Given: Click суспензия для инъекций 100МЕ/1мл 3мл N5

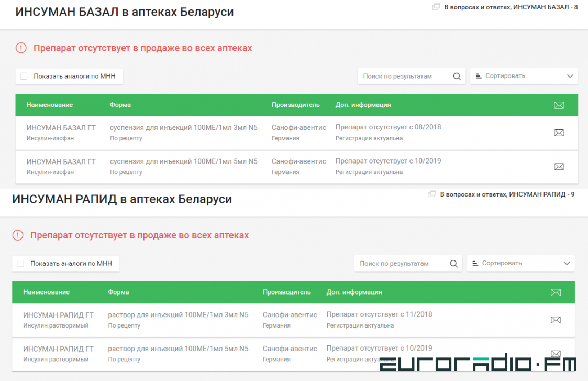Looking at the screenshot, I should click(x=183, y=128).
